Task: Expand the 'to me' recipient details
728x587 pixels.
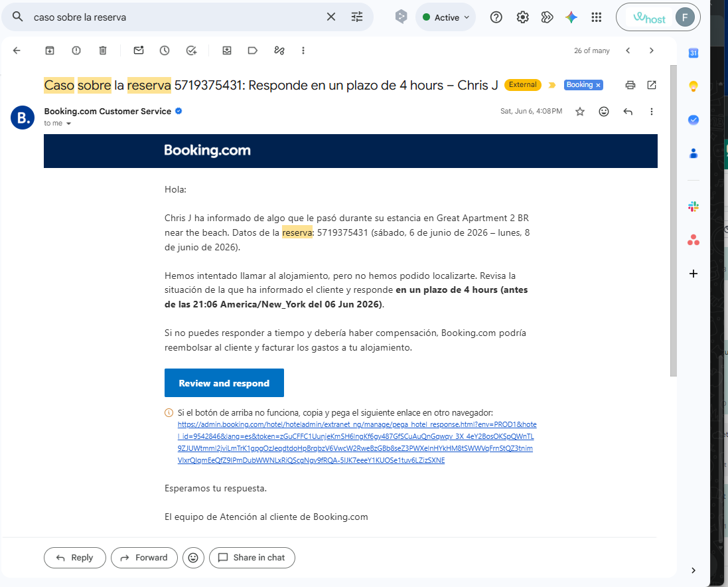Action: click(x=69, y=124)
